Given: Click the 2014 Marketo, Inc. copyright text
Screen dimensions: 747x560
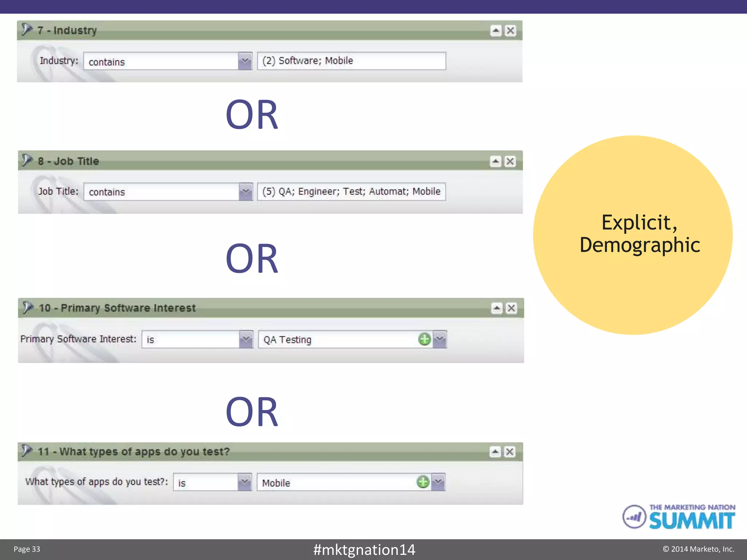Looking at the screenshot, I should coord(698,549).
